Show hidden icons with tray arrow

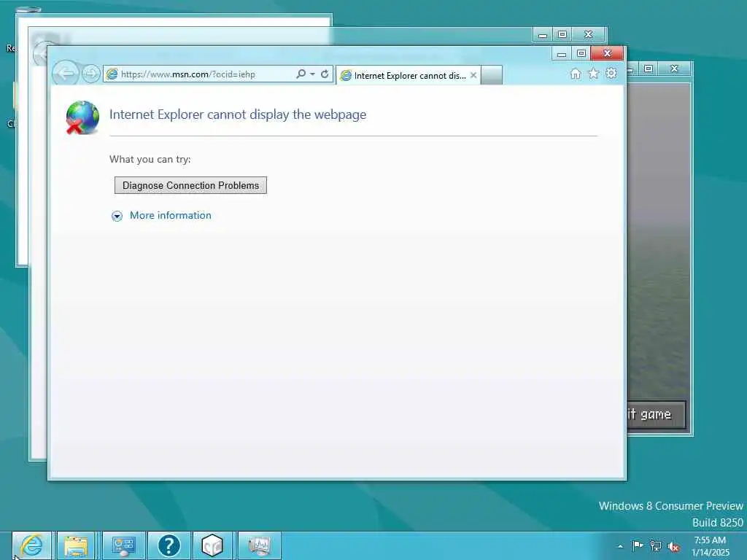(620, 546)
